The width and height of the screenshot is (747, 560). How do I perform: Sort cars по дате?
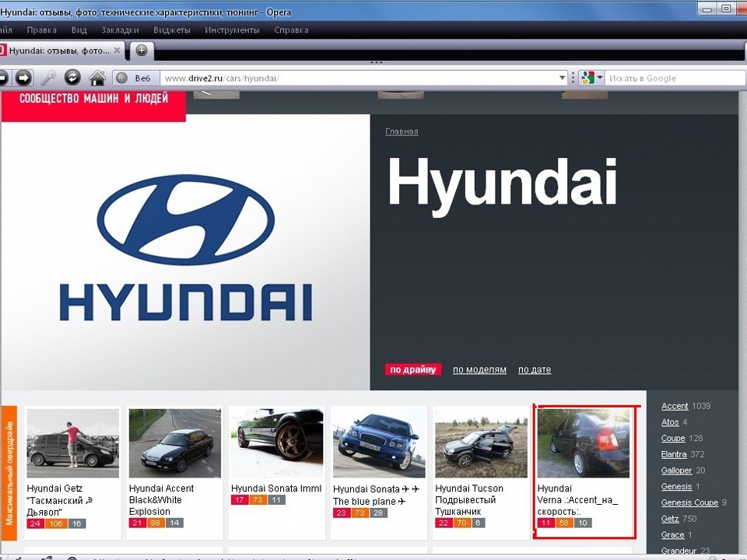[535, 369]
